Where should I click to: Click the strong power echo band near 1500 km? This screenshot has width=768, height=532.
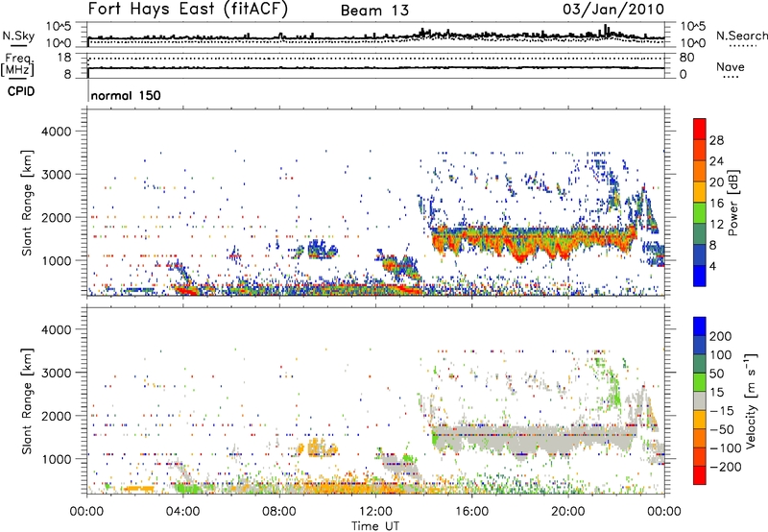click(534, 240)
